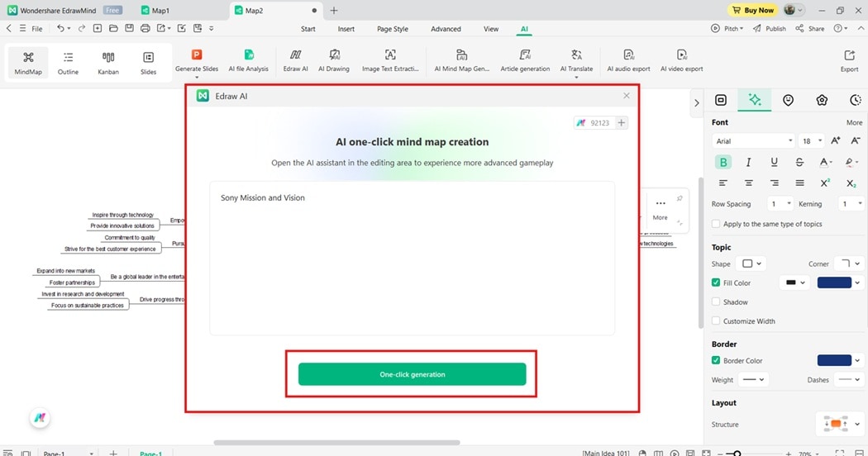The width and height of the screenshot is (868, 456).
Task: Enable Apply to same type of topics
Action: (716, 224)
